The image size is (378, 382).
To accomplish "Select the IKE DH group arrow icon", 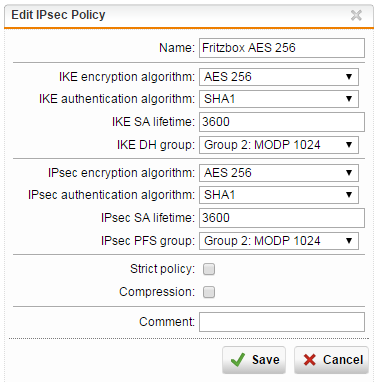I will click(x=349, y=145).
